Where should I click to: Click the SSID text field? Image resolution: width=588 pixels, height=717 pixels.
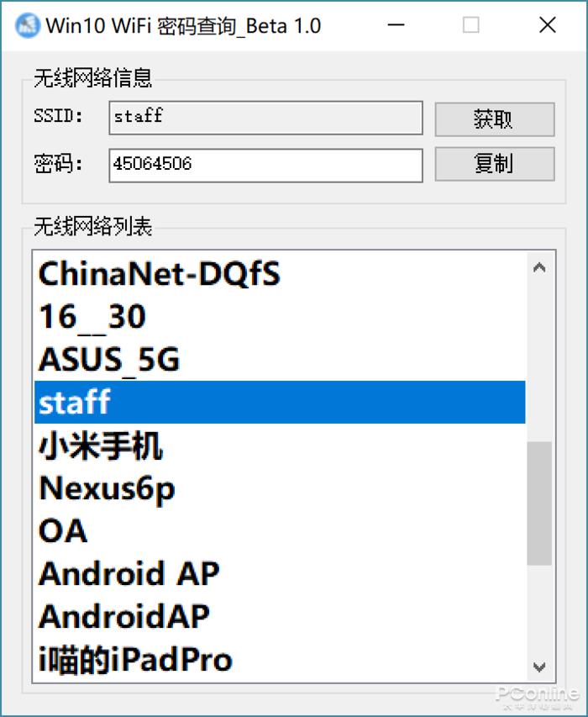pos(265,118)
